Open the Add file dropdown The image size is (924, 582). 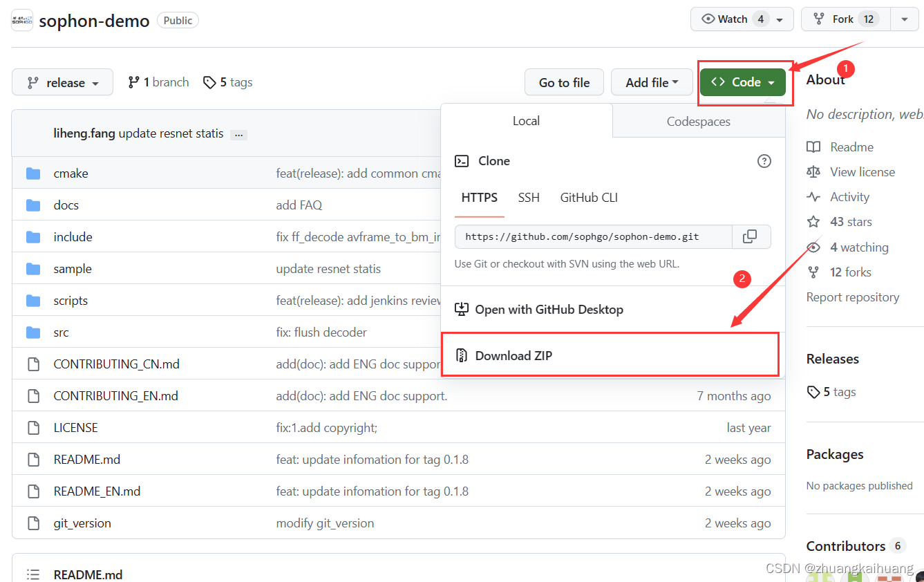pos(652,82)
